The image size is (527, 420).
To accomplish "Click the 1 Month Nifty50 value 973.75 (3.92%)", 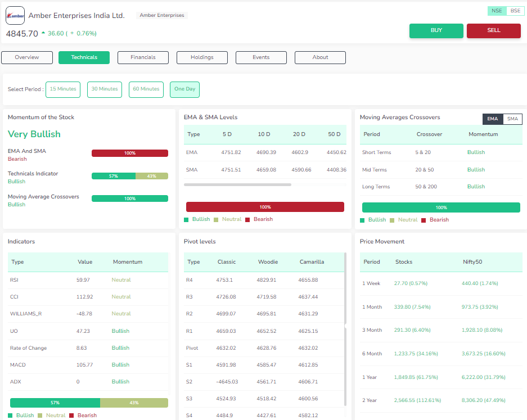I will (x=480, y=307).
